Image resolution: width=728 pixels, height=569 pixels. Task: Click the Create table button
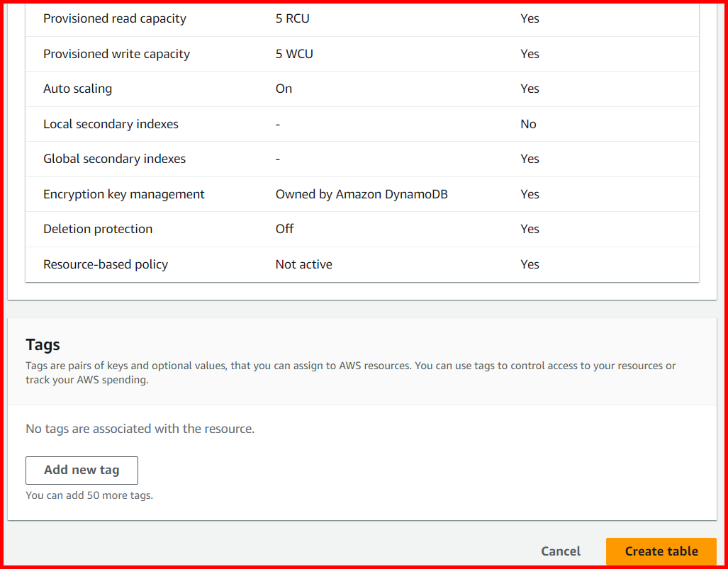click(x=660, y=551)
